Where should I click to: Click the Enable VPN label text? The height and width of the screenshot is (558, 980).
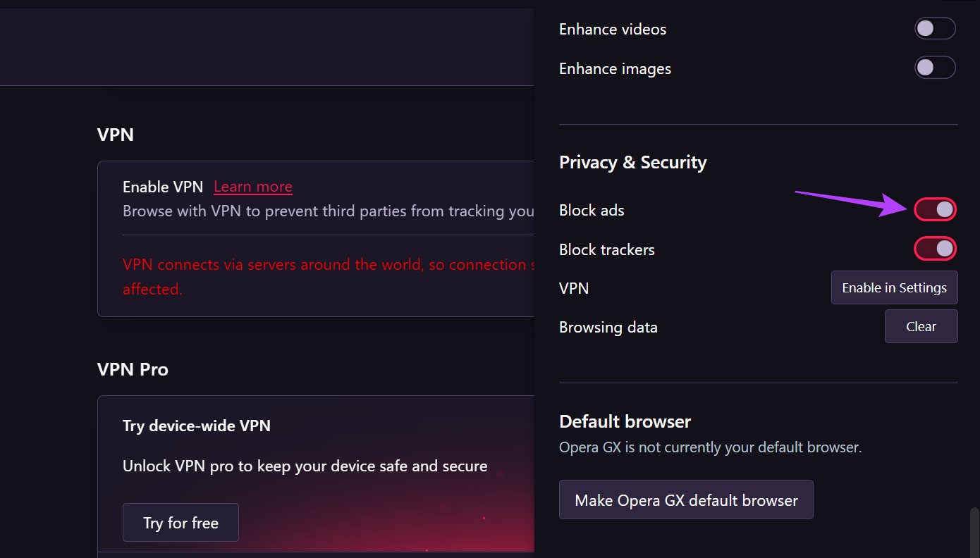tap(163, 187)
